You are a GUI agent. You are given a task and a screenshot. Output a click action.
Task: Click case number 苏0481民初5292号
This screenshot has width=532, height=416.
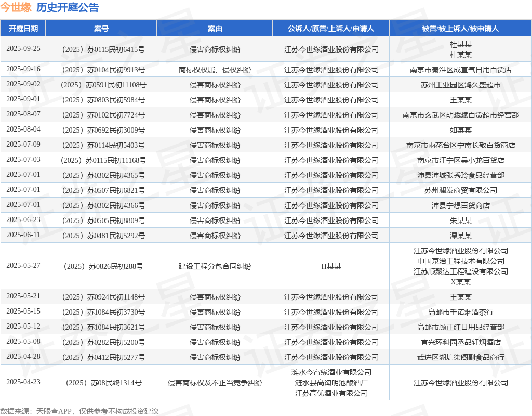103,236
